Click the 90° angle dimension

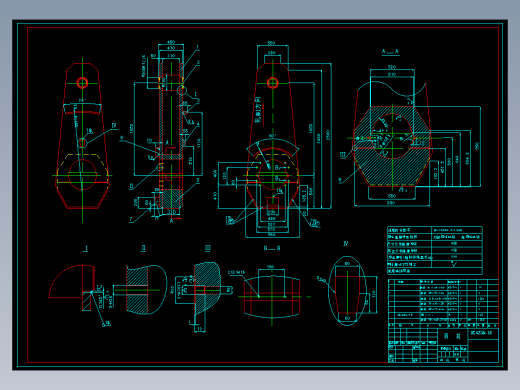click(x=272, y=136)
